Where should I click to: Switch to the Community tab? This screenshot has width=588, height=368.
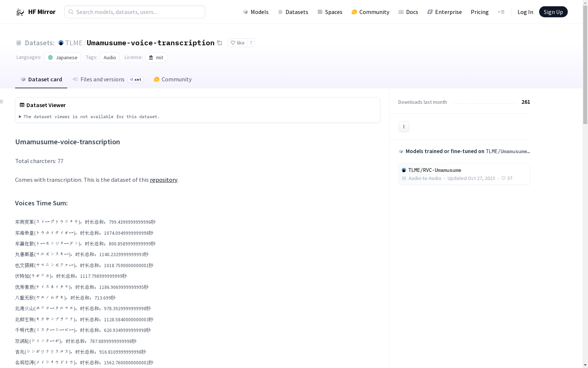[172, 79]
